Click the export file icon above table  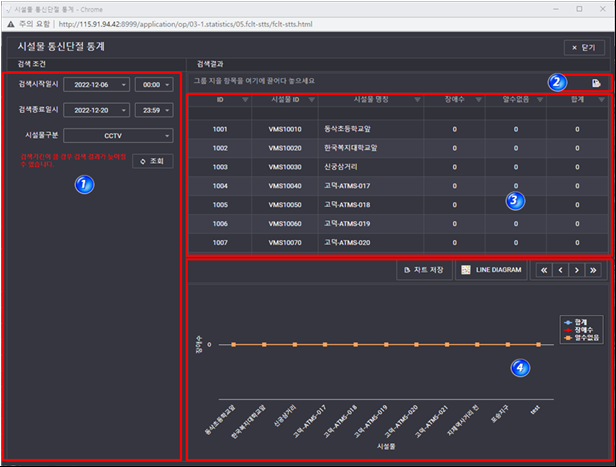596,83
